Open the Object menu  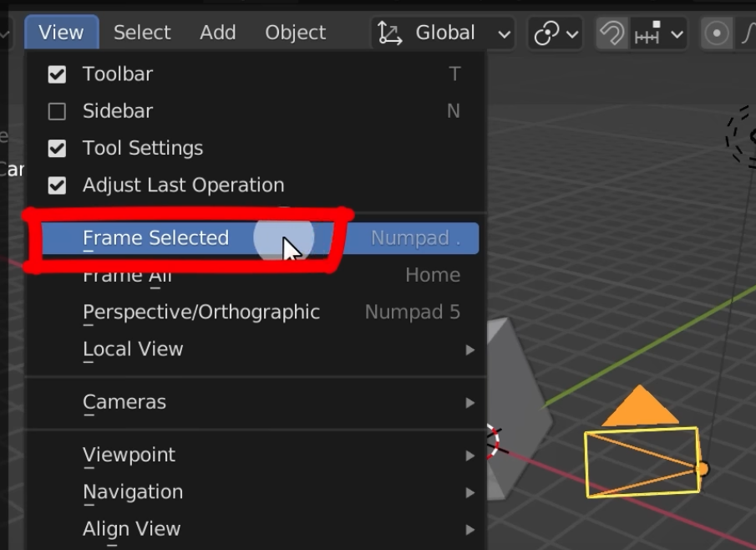coord(295,33)
